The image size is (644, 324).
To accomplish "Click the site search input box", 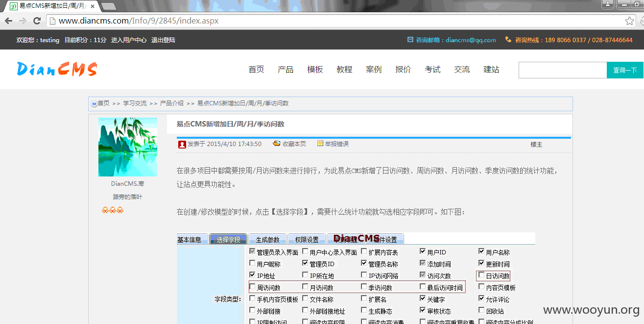I will coord(563,70).
